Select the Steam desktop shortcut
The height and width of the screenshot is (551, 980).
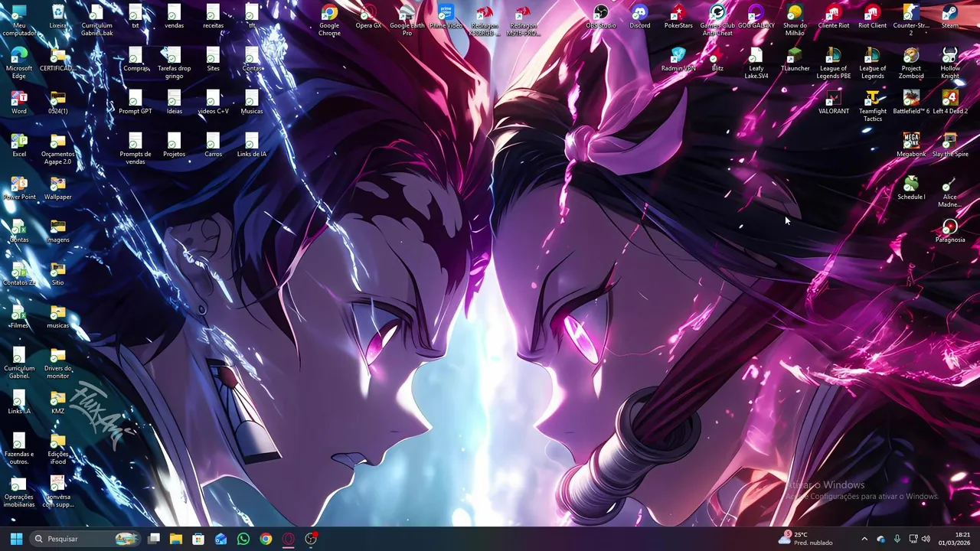pos(950,17)
